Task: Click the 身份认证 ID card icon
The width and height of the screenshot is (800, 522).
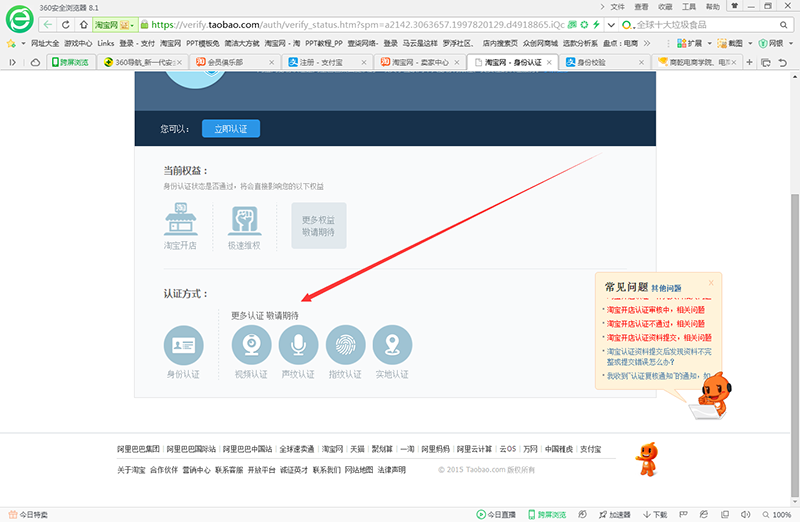Action: click(x=183, y=345)
